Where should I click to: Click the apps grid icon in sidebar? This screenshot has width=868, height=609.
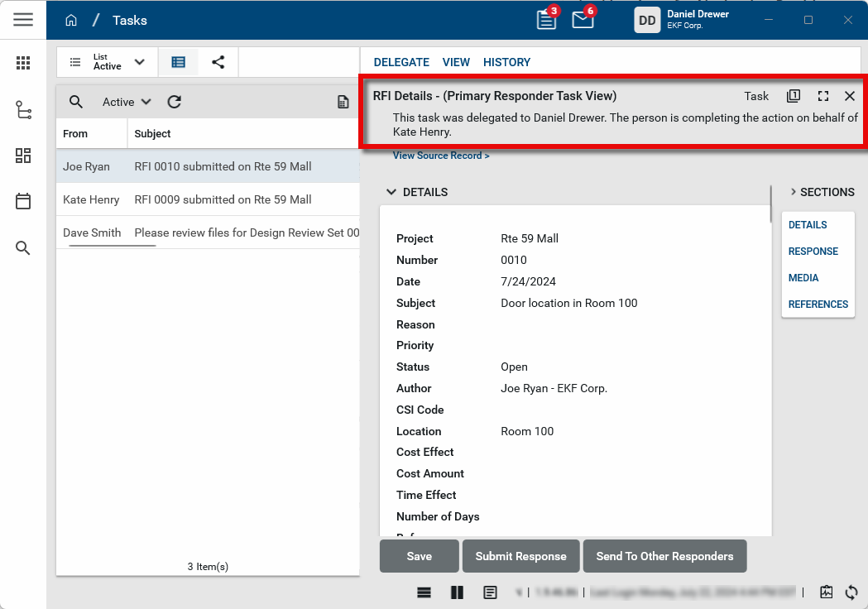coord(23,63)
